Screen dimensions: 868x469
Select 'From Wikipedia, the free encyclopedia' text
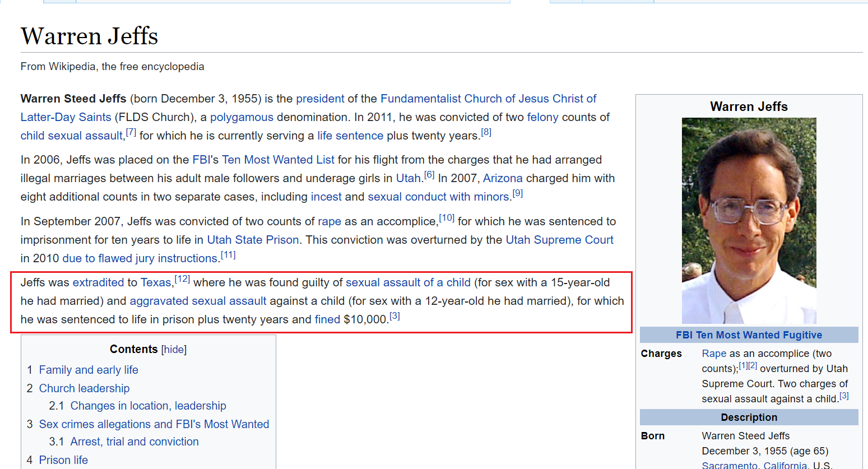pyautogui.click(x=113, y=67)
